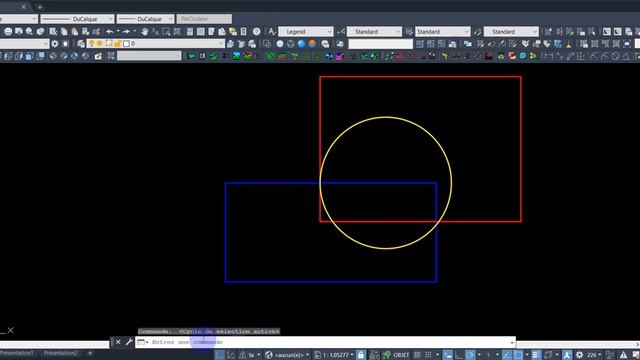640x360 pixels.
Task: Open the first DuCalque linetype dropdown
Action: pyautogui.click(x=77, y=19)
